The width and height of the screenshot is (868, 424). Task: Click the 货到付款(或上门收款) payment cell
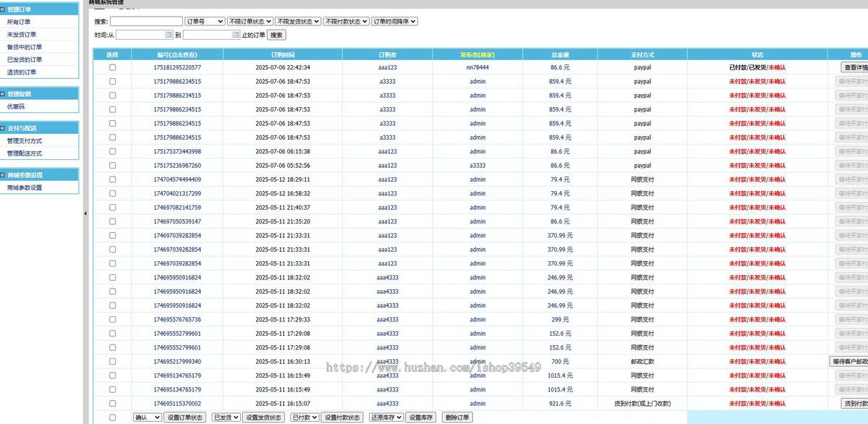pyautogui.click(x=642, y=403)
